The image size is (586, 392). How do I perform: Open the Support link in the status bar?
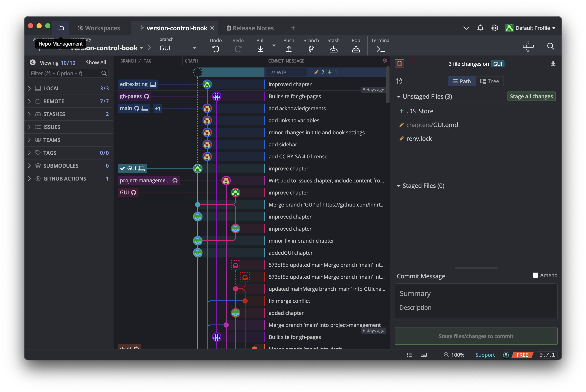point(485,355)
